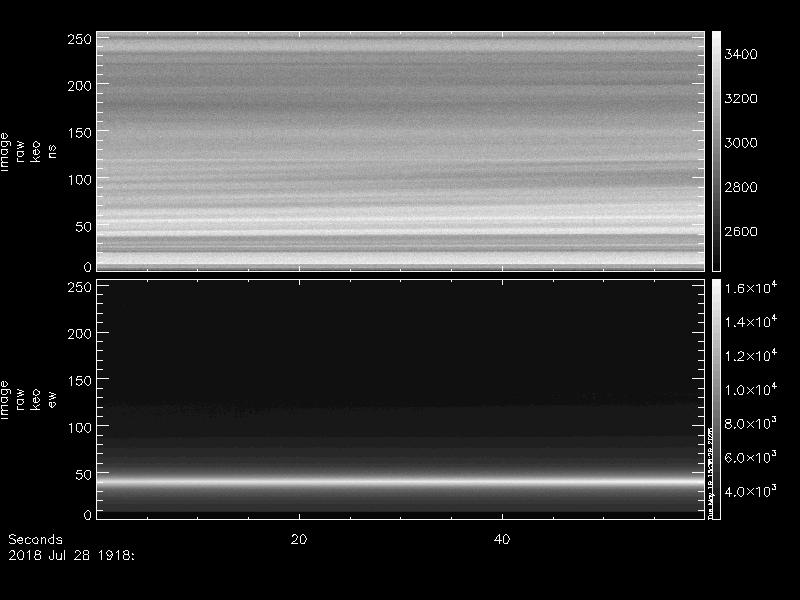The height and width of the screenshot is (600, 800).
Task: Click the "150" tick label of upper plot
Action: (80, 133)
